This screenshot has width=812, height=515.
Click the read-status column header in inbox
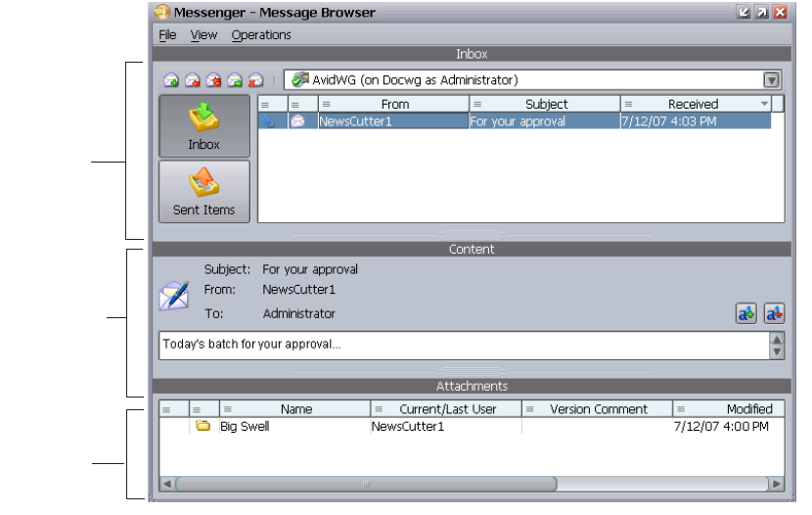point(302,104)
